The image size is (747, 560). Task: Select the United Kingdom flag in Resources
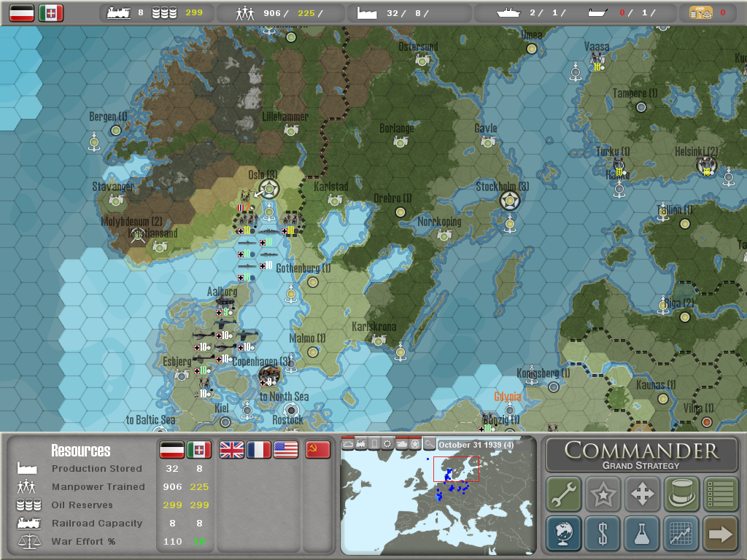pos(231,449)
